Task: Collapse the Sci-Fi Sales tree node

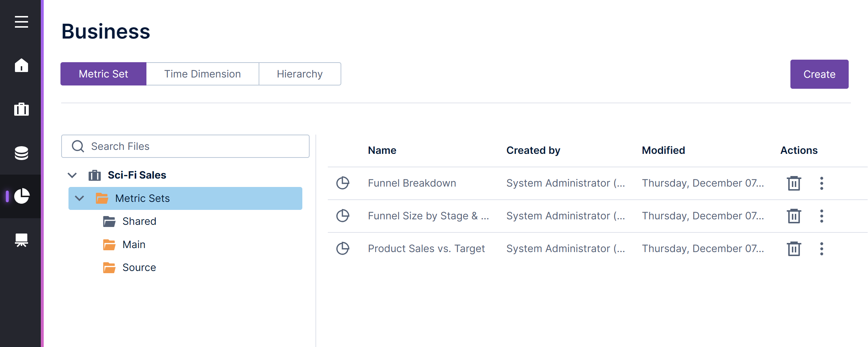Action: (72, 175)
